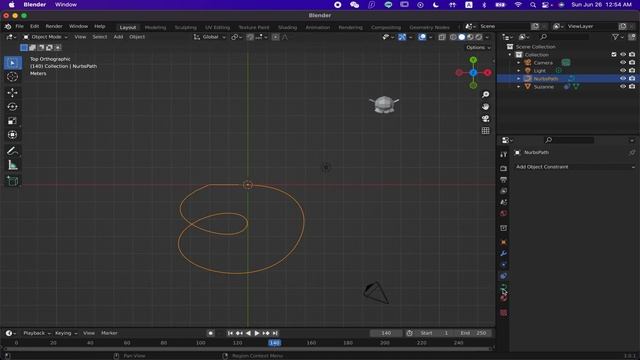Switch to material preview shading
640x360 pixels.
470,37
